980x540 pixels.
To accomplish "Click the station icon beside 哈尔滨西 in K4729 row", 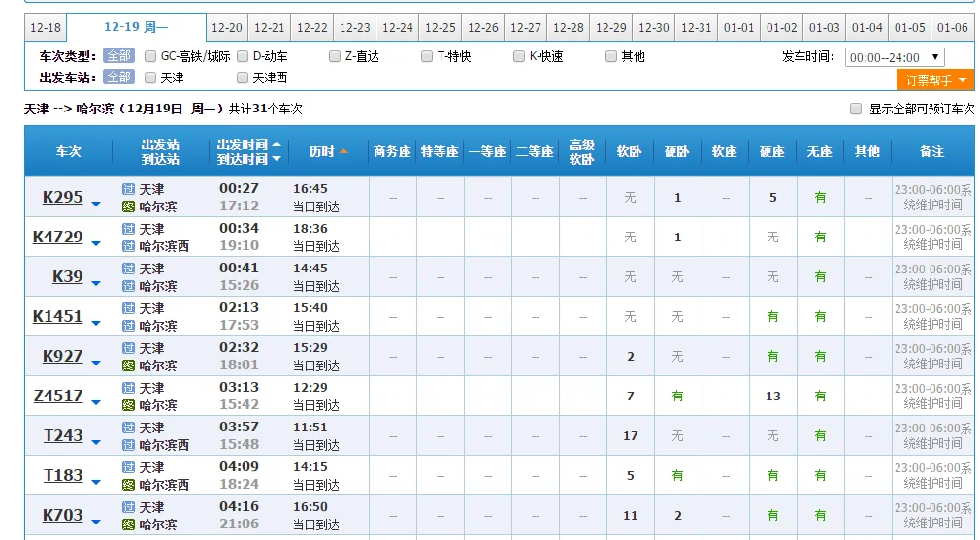I will [128, 246].
